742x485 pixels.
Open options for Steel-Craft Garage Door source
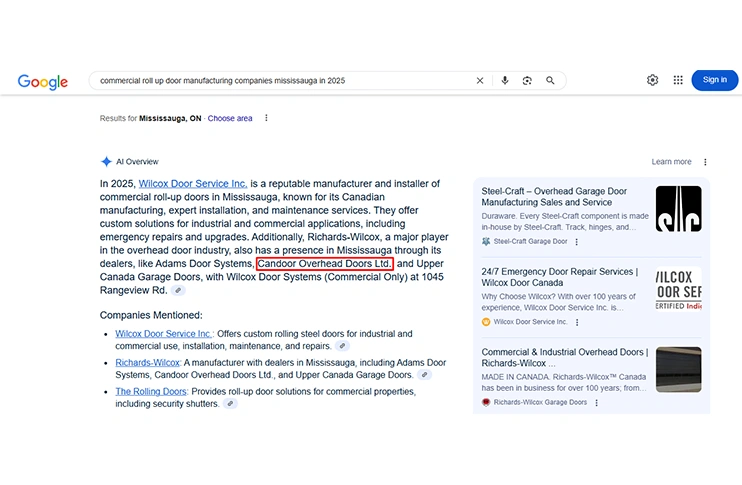click(x=577, y=242)
